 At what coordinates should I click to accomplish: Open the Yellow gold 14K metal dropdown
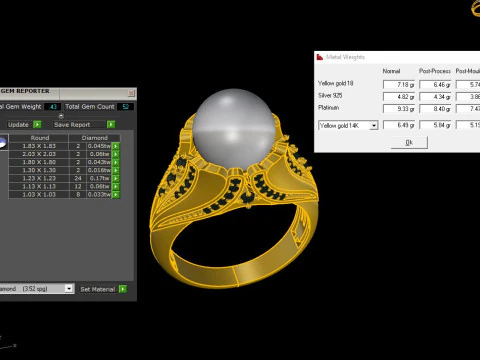(374, 126)
